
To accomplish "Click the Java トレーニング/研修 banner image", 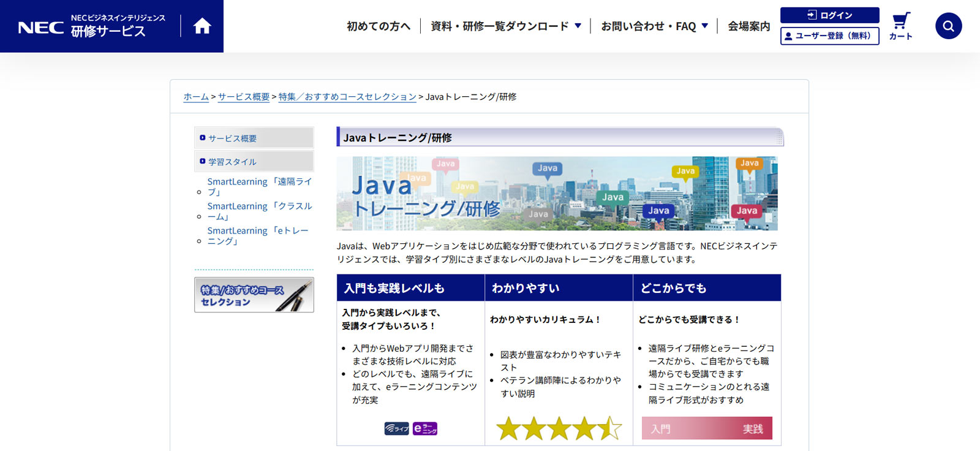I will (x=557, y=193).
